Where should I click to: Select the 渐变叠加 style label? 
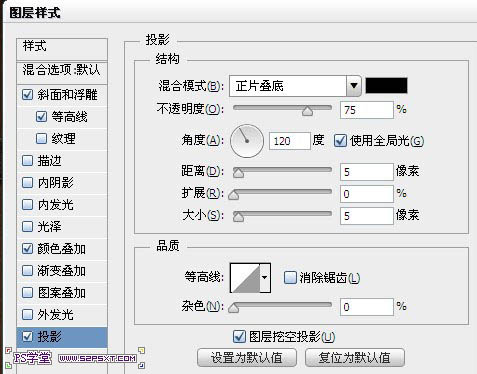click(x=62, y=271)
